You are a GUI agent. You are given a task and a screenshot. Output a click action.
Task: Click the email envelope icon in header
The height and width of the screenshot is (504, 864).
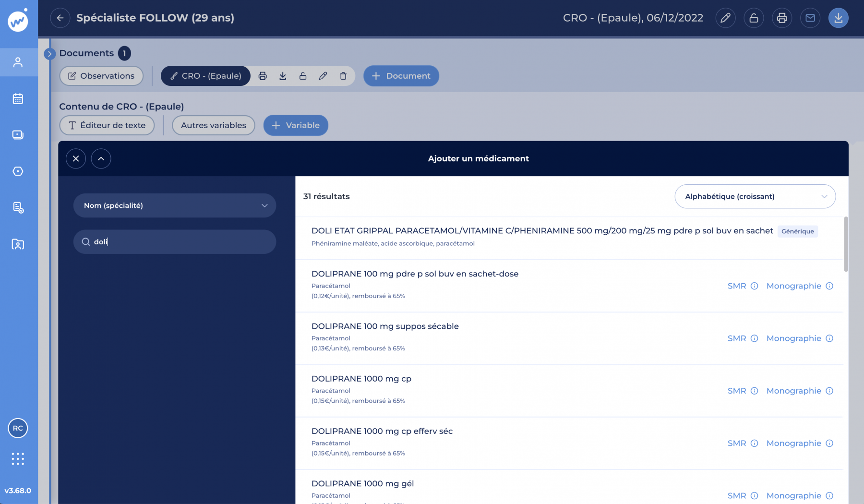click(810, 18)
